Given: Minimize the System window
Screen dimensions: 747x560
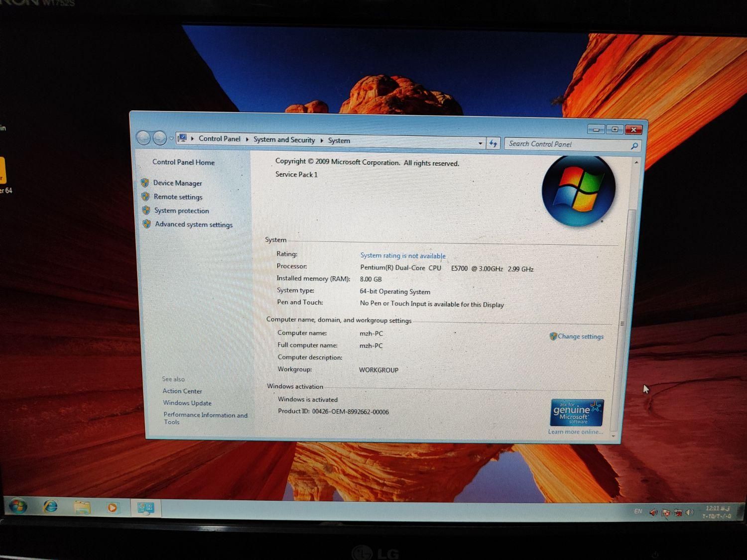Looking at the screenshot, I should tap(596, 129).
